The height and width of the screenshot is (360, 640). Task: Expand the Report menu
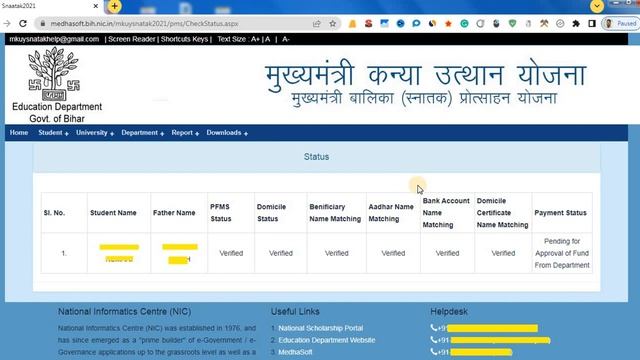[185, 133]
